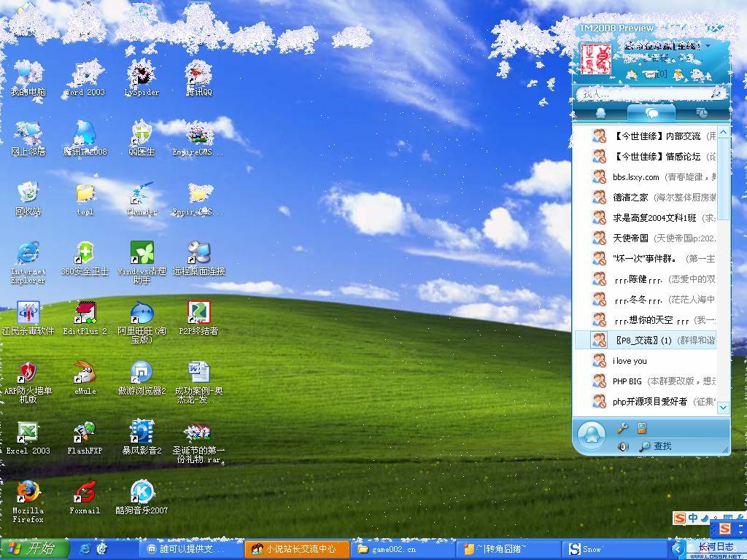Select the 圣诞节的第一份礼物.rar file
This screenshot has height=560, width=747.
point(198,443)
